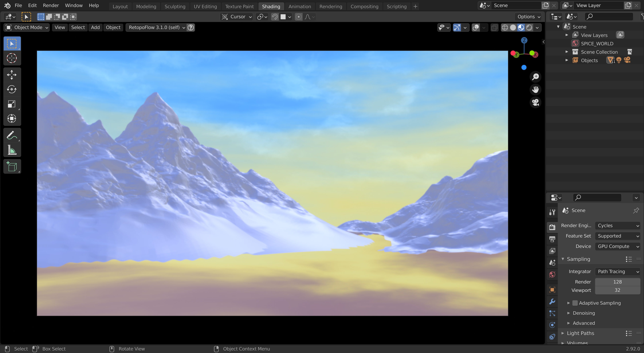Open the Render menu

click(51, 6)
